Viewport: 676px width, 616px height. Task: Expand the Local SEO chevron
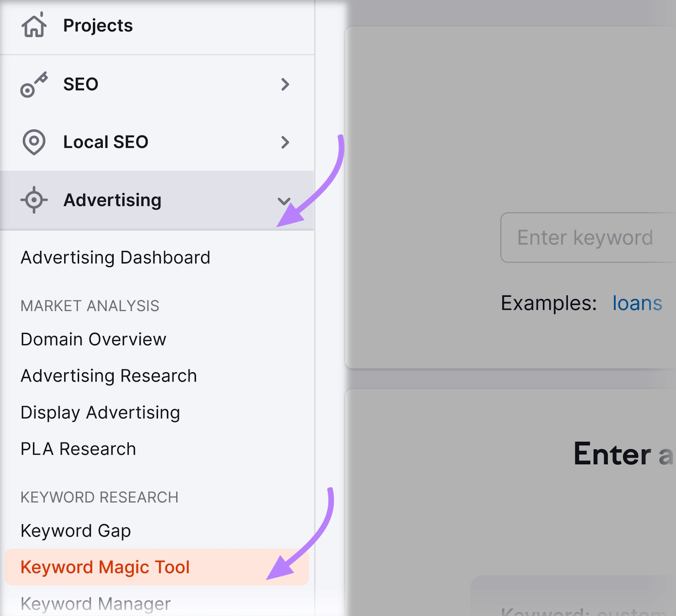[285, 142]
